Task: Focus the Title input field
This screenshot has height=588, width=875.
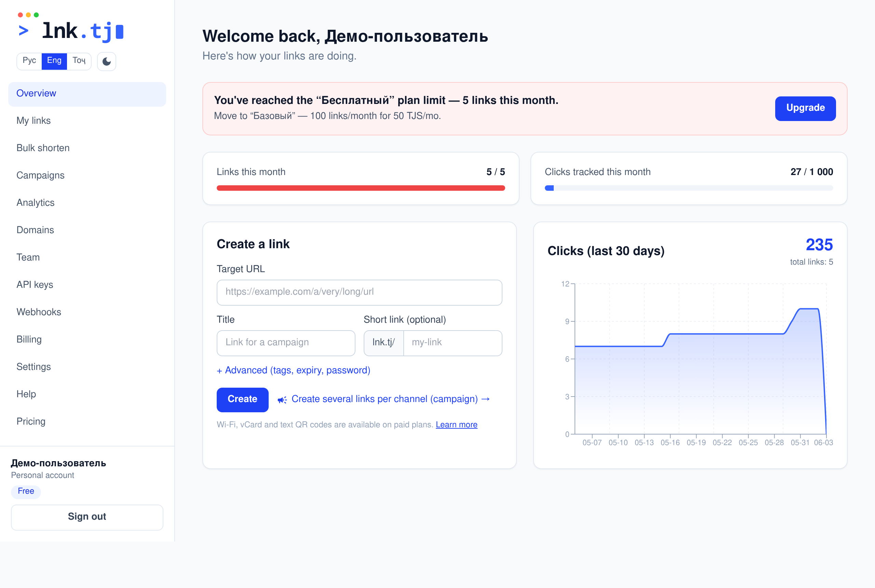Action: 286,343
